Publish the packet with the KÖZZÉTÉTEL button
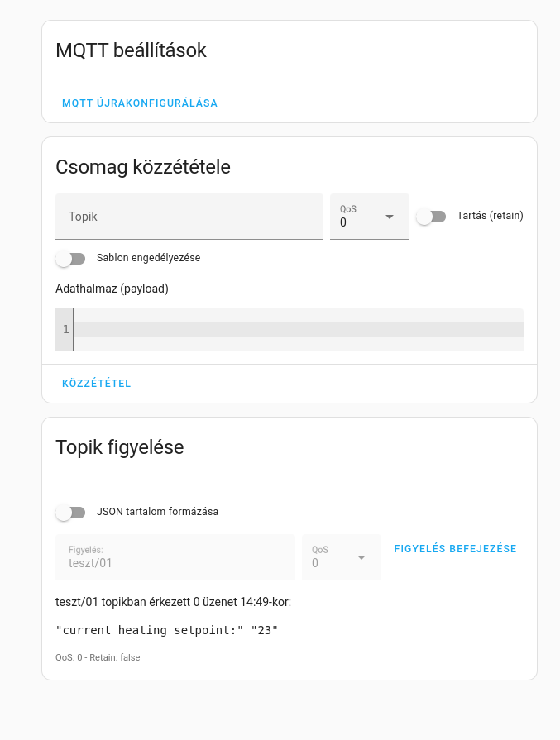Screen dimensions: 560x740 pos(96,383)
